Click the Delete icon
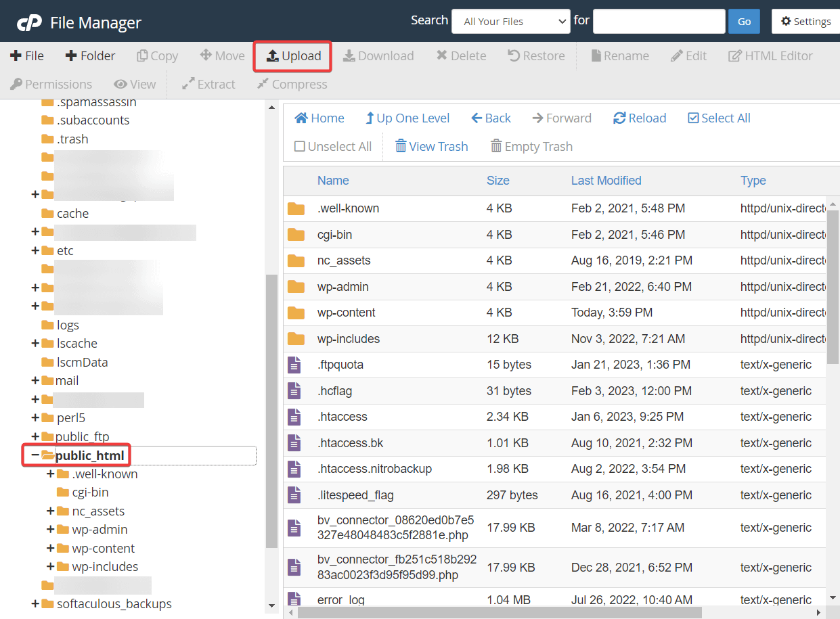The image size is (840, 619). coord(461,55)
